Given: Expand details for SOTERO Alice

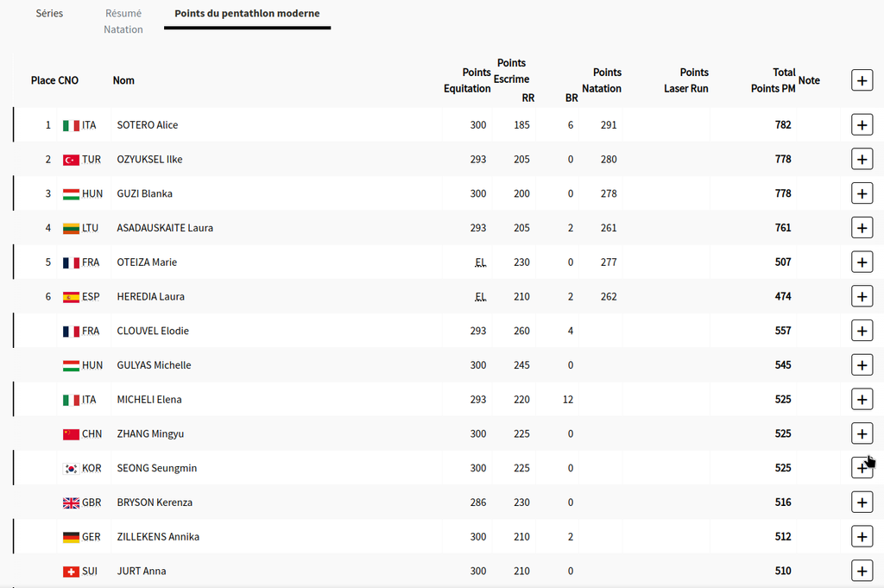Looking at the screenshot, I should (862, 125).
